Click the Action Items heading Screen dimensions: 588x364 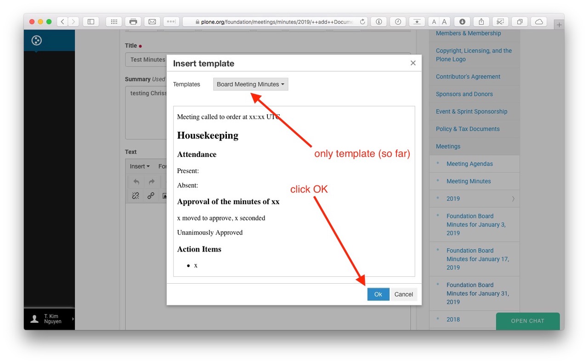[x=199, y=249]
